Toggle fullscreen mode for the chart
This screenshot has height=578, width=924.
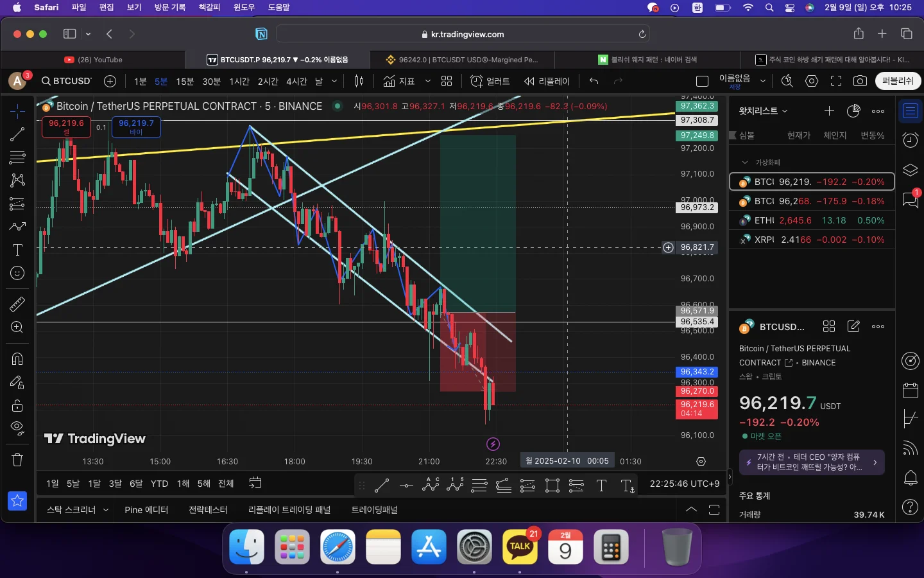pyautogui.click(x=836, y=81)
